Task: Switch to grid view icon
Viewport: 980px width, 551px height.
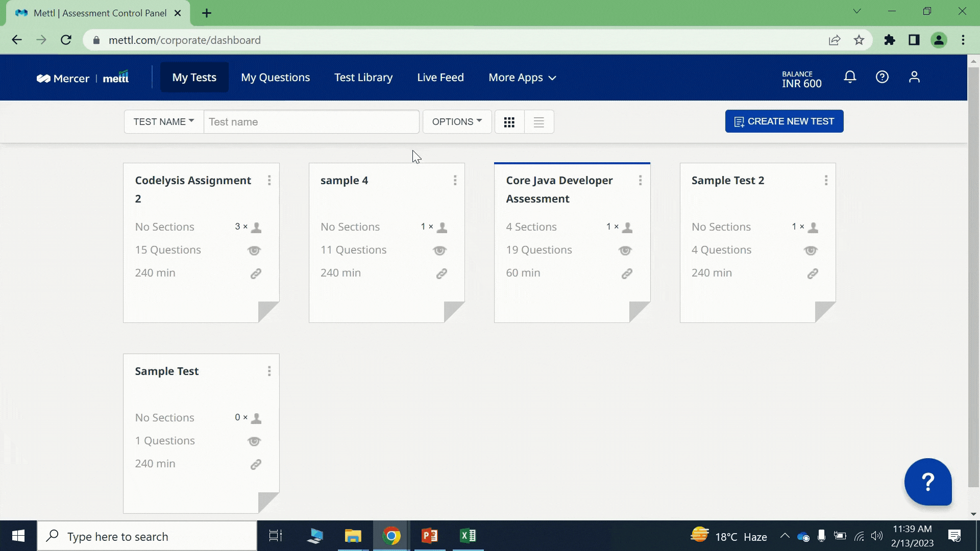Action: click(509, 122)
